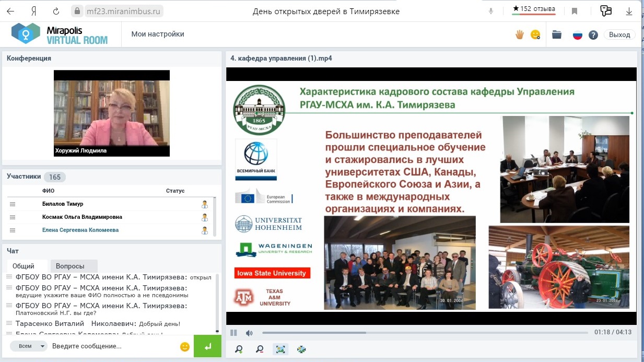Zoom in on the presentation

pyautogui.click(x=239, y=349)
